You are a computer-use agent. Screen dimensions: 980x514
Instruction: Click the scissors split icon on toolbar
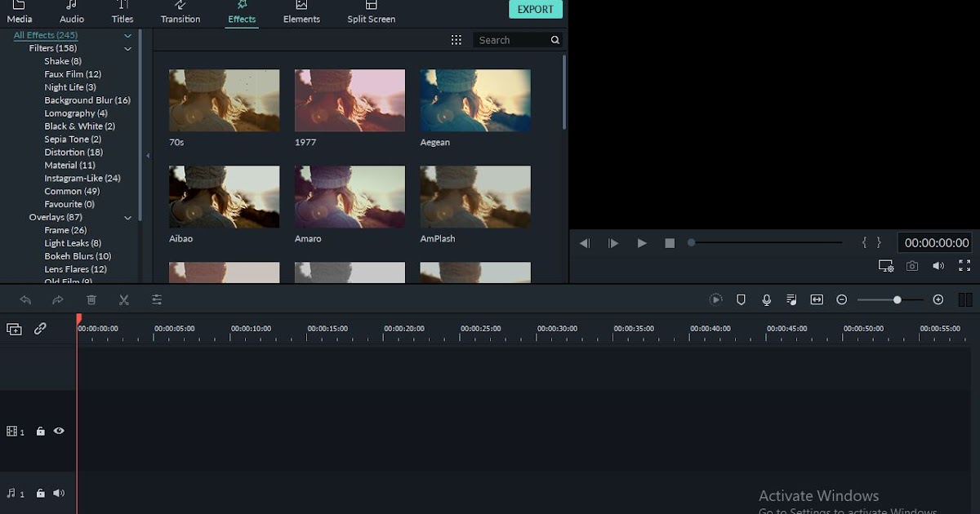[x=124, y=299]
